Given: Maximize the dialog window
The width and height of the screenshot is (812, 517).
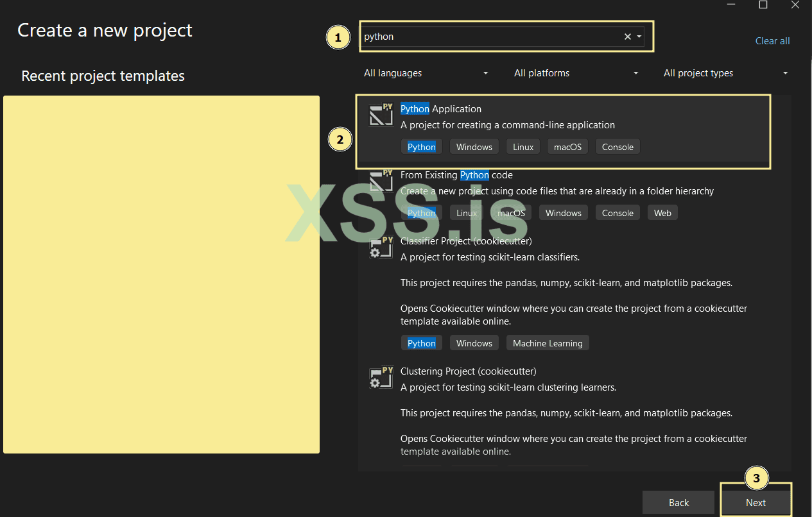Looking at the screenshot, I should point(763,4).
